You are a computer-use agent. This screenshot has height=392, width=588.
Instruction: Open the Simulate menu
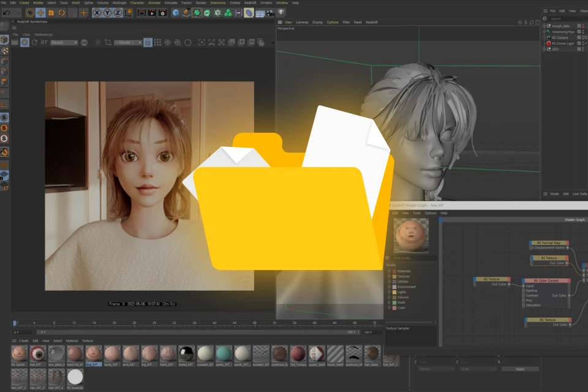click(x=171, y=2)
